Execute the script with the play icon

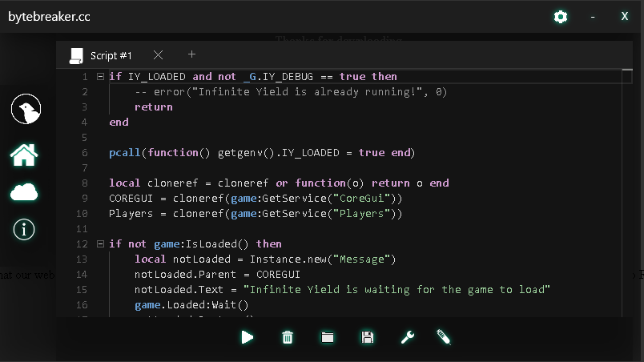(x=248, y=337)
